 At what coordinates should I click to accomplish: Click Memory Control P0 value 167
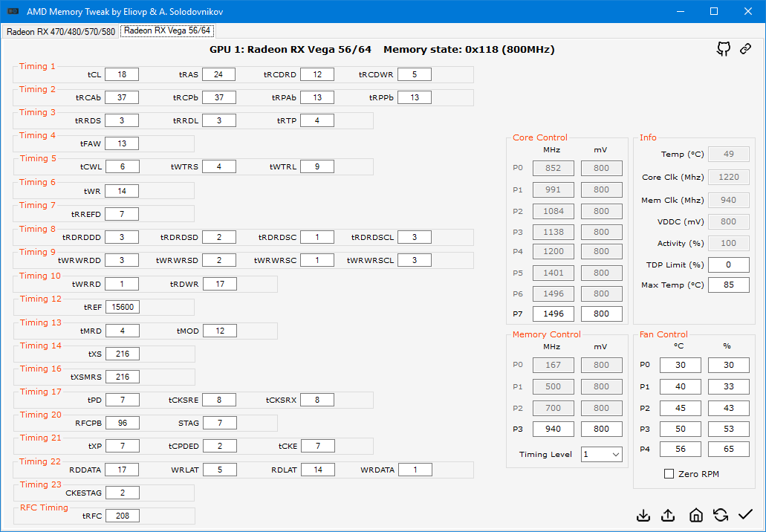[x=553, y=365]
